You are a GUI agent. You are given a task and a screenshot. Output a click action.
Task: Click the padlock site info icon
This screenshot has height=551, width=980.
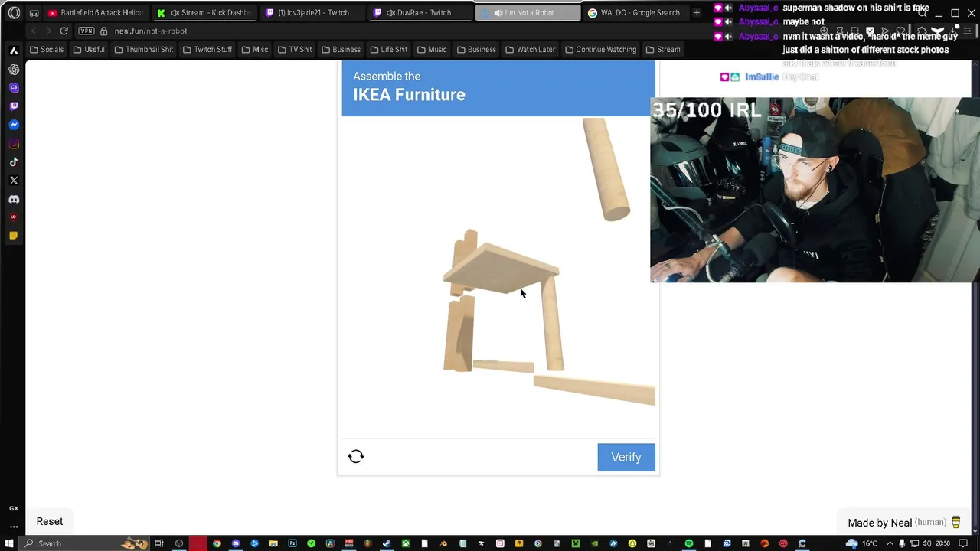click(104, 31)
